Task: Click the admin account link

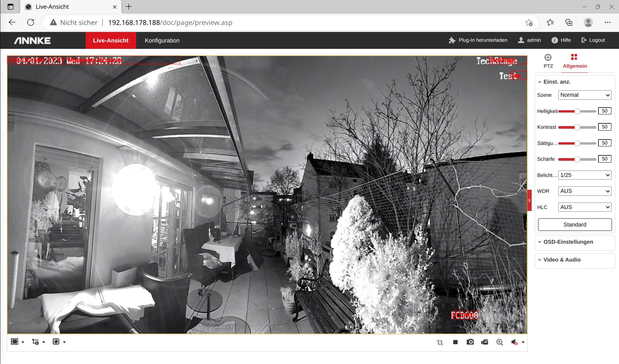Action: pyautogui.click(x=534, y=40)
